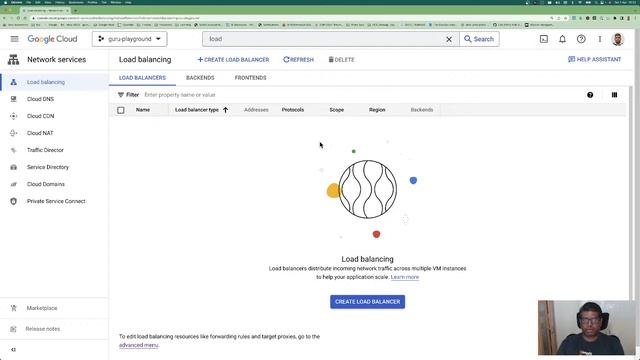The image size is (640, 360).
Task: Click Create Load Balancer in top toolbar
Action: 233,60
